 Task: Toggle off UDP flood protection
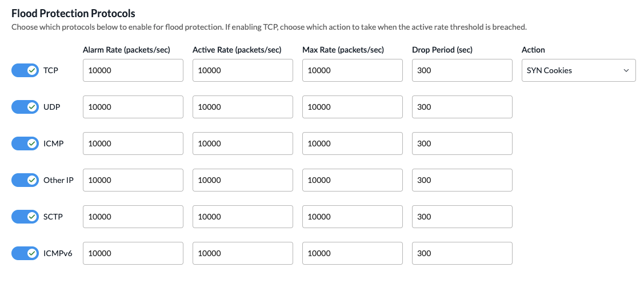click(25, 107)
